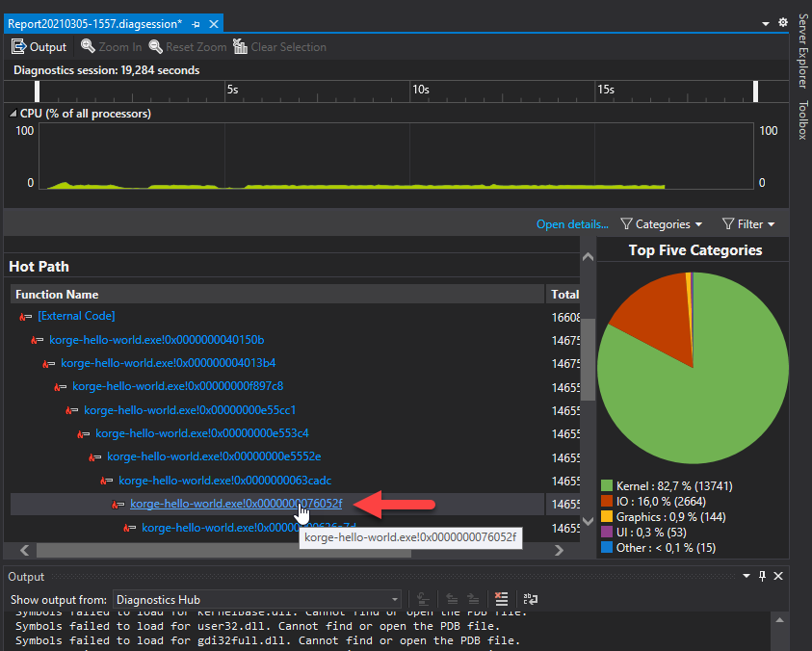
Task: Select the [External Code] hot path entry
Action: [x=76, y=316]
